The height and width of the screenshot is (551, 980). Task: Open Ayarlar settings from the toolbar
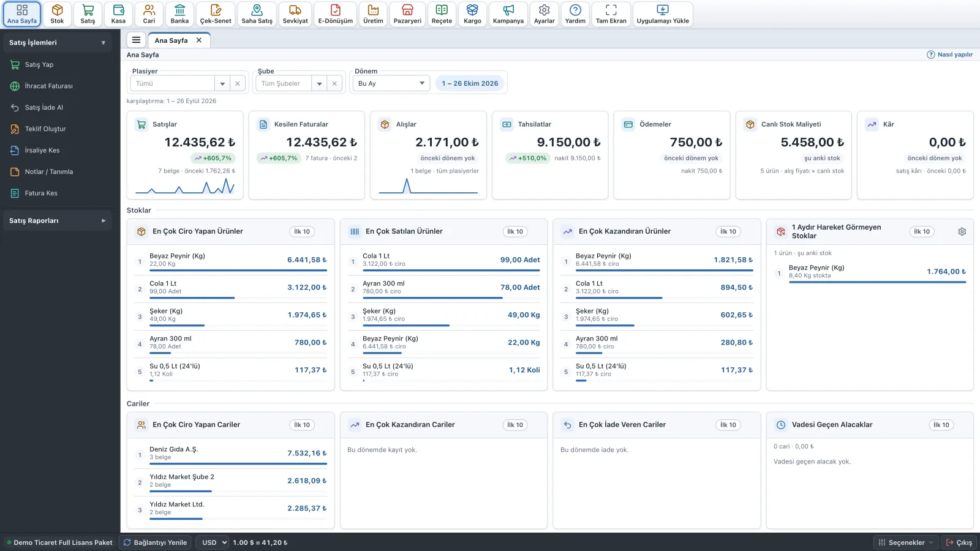pos(544,14)
